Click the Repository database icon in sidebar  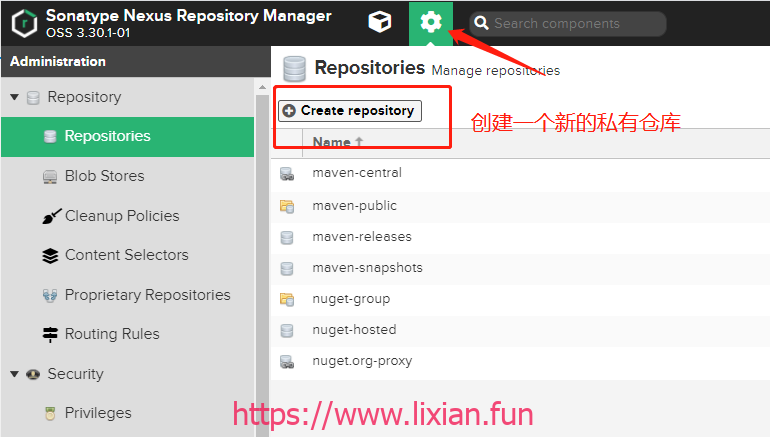click(x=33, y=98)
